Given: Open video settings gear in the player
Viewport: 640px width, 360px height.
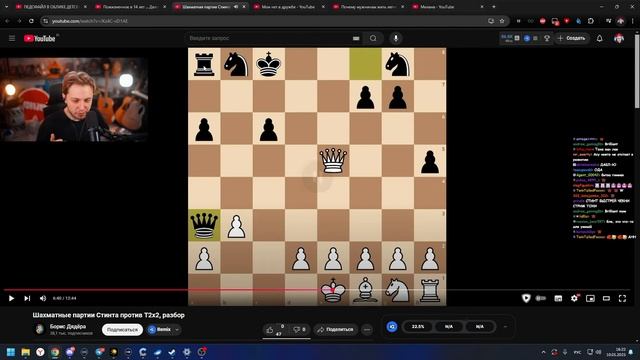Looking at the screenshot, I should pyautogui.click(x=574, y=298).
